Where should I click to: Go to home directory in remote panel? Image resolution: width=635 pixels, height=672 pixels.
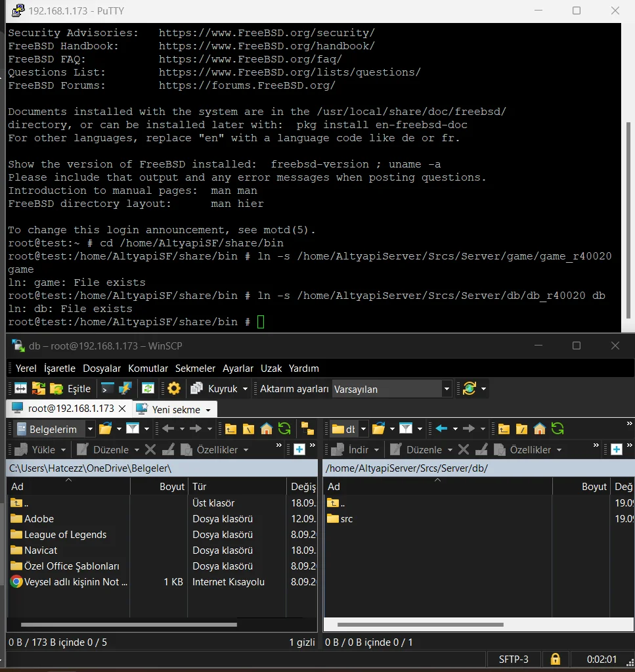[x=539, y=428]
